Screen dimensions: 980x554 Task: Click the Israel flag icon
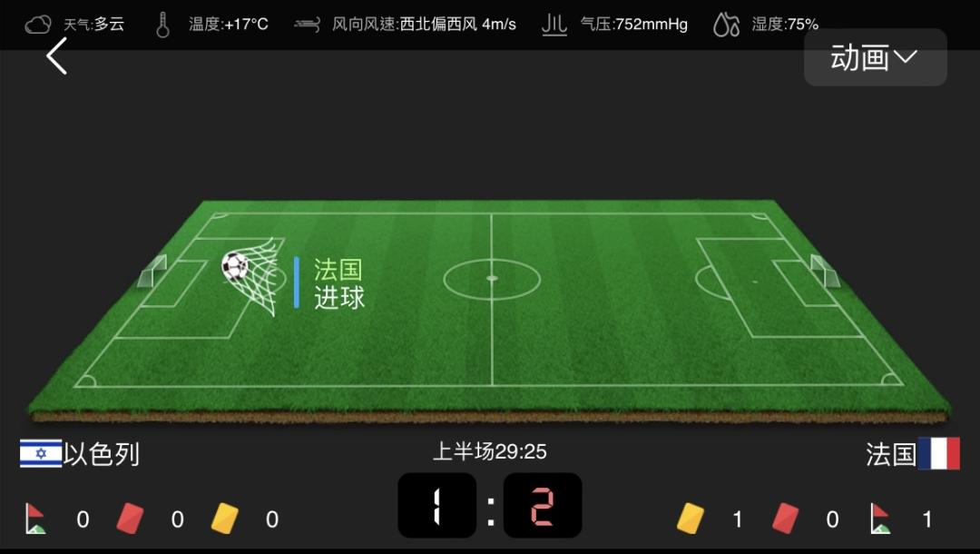tap(41, 453)
